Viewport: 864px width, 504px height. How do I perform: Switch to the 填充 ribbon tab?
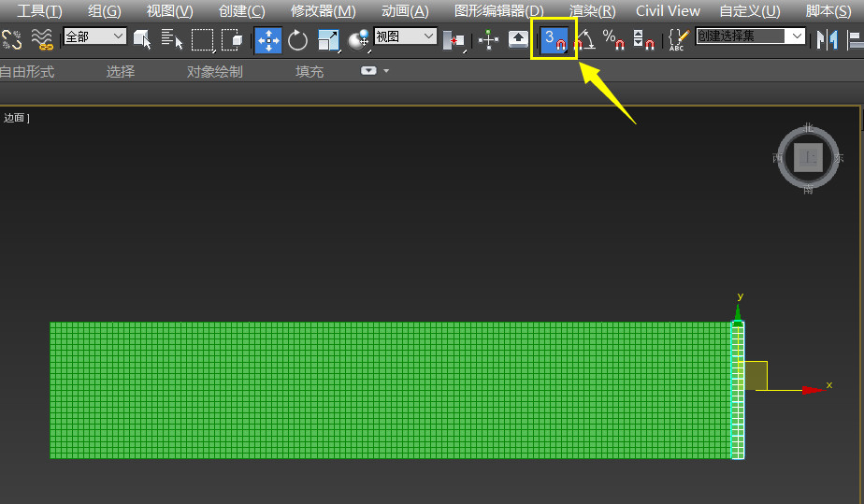coord(310,72)
